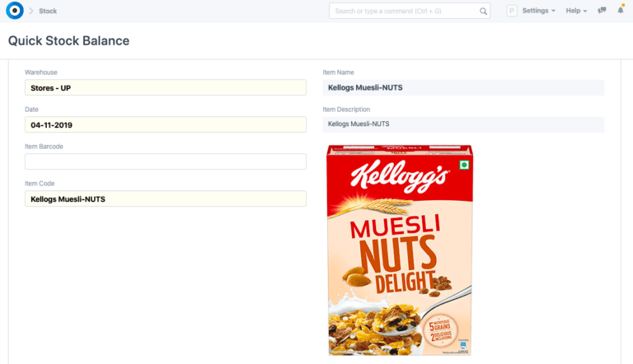Screen dimensions: 633x364
Task: Click the Date field showing 04-11-2019
Action: coord(165,124)
